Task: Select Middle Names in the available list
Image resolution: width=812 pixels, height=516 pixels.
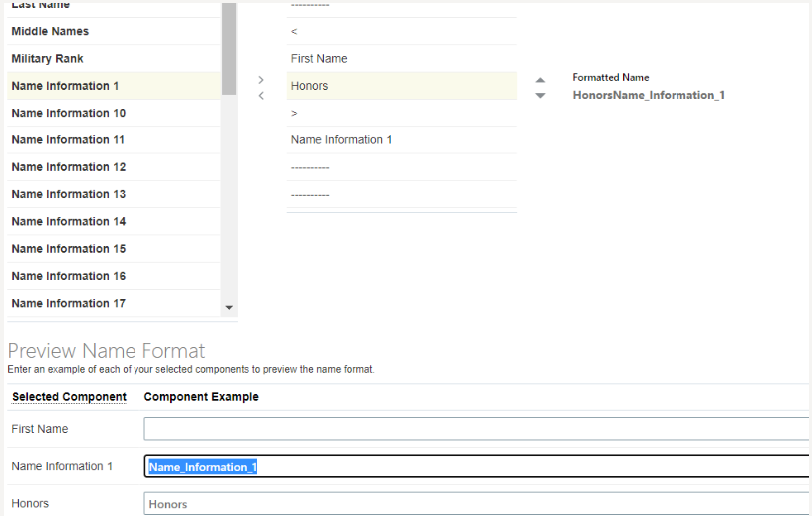Action: coord(114,31)
